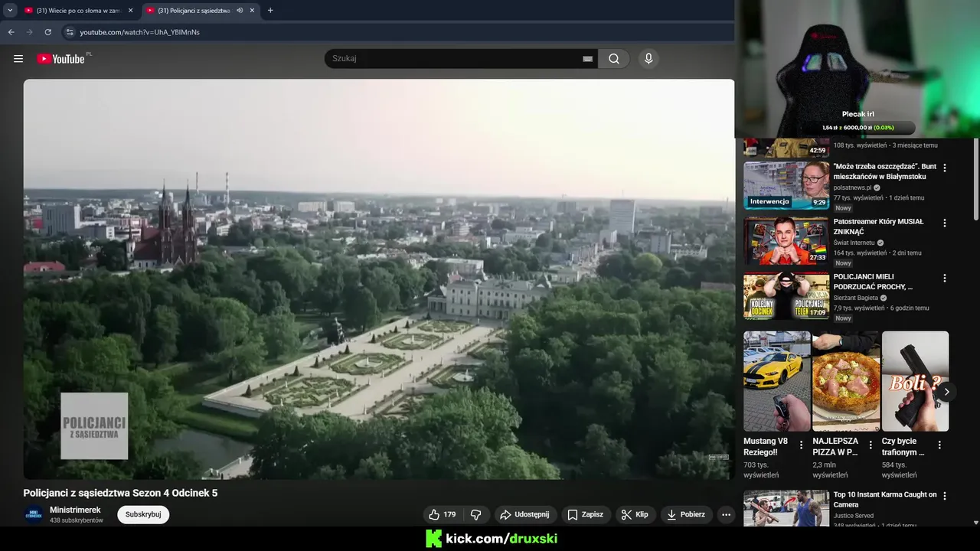The image size is (980, 551).
Task: Close the 'Wiecie po co słoma' tab
Action: (x=130, y=11)
